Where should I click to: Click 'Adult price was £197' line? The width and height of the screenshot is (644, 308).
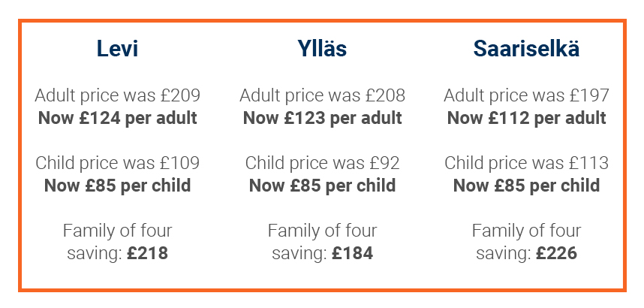527,95
